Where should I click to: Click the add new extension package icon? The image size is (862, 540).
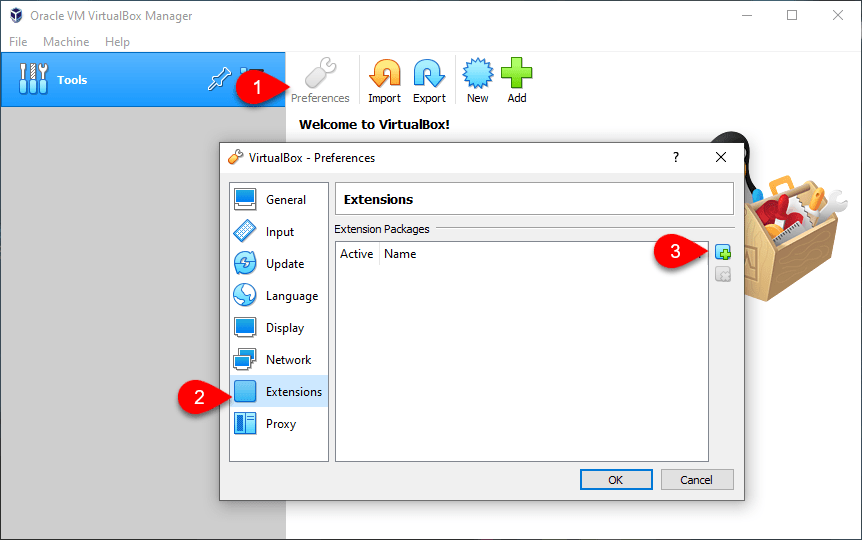pos(723,252)
